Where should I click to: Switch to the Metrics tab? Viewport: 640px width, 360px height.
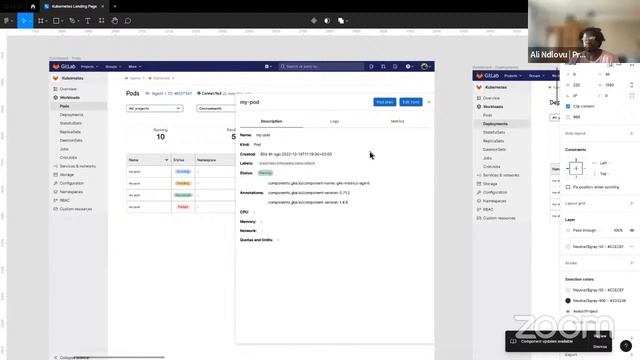[x=397, y=121]
